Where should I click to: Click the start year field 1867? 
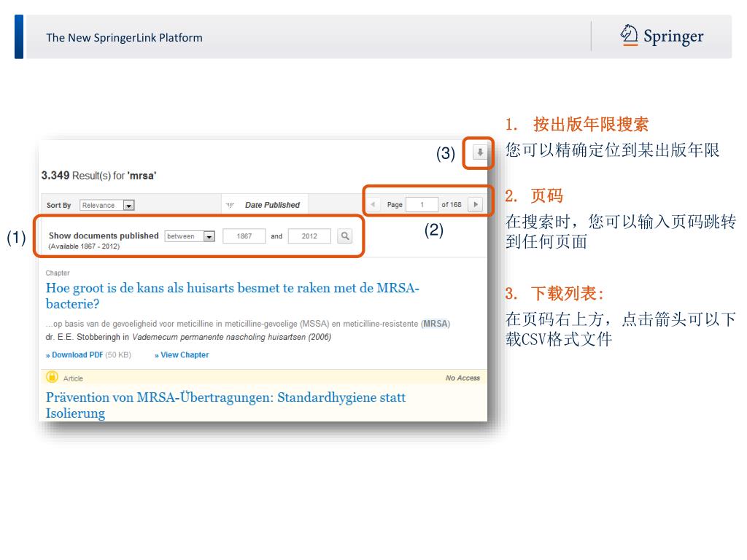pos(244,236)
